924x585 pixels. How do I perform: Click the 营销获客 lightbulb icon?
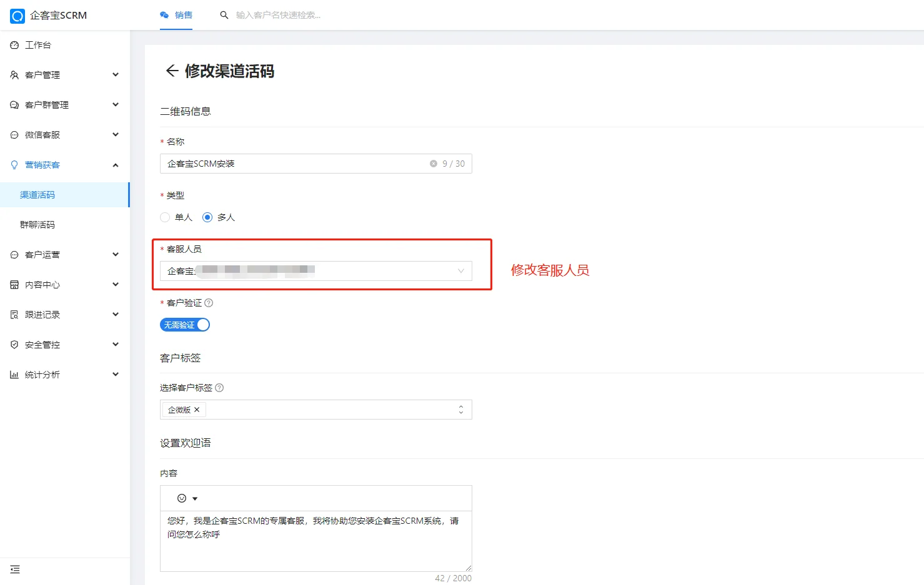pyautogui.click(x=14, y=165)
